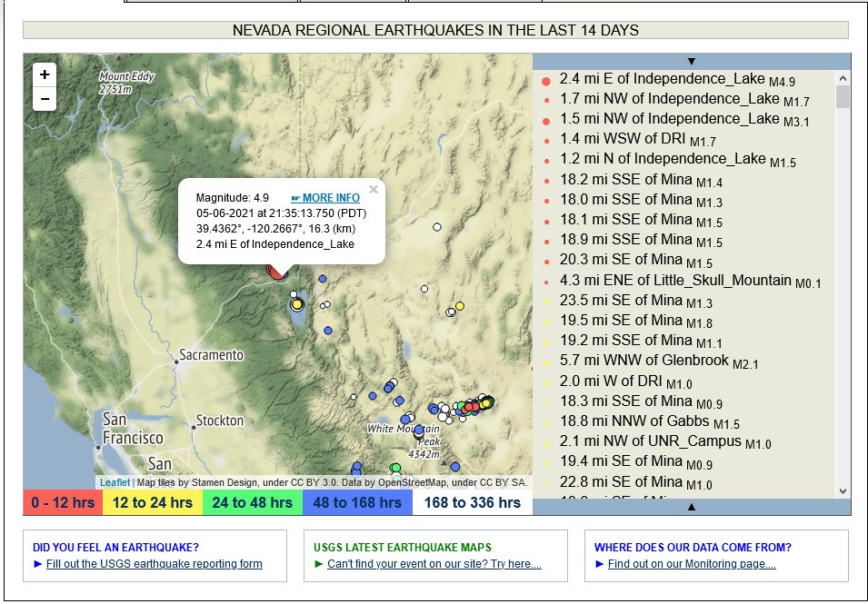Image resolution: width=868 pixels, height=604 pixels.
Task: Open the MORE INFO link in popup
Action: (x=325, y=198)
